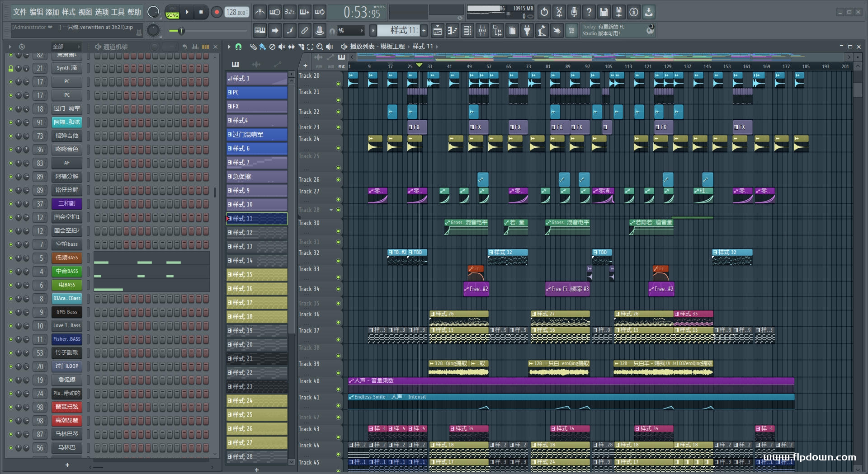Open the mixer window from toolbar
Viewport: 868px width, 474px height.
[x=482, y=31]
